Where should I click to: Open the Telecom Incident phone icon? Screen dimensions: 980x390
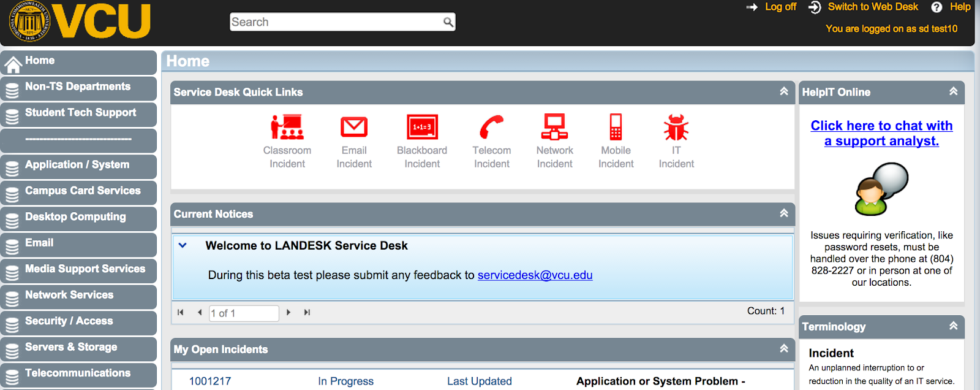coord(491,127)
